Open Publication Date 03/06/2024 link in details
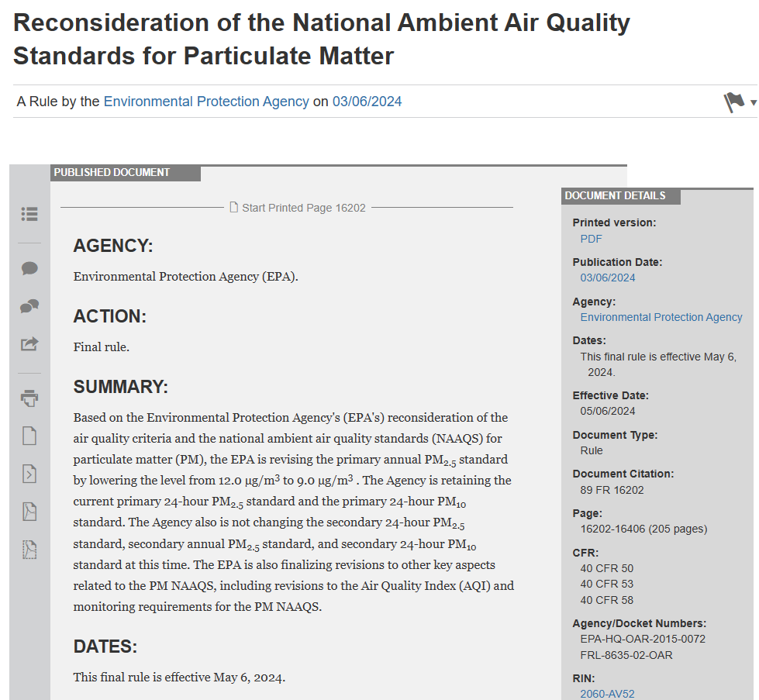This screenshot has height=700, width=759. (x=608, y=278)
